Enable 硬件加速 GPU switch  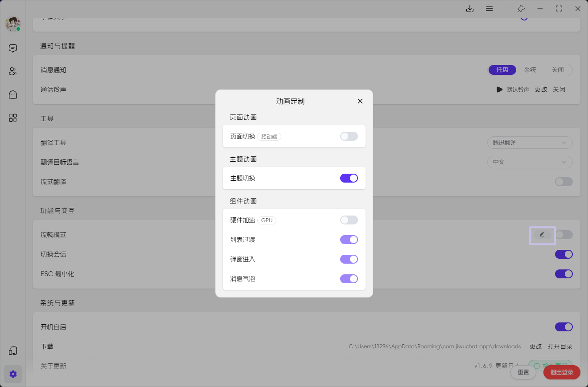[x=349, y=220]
